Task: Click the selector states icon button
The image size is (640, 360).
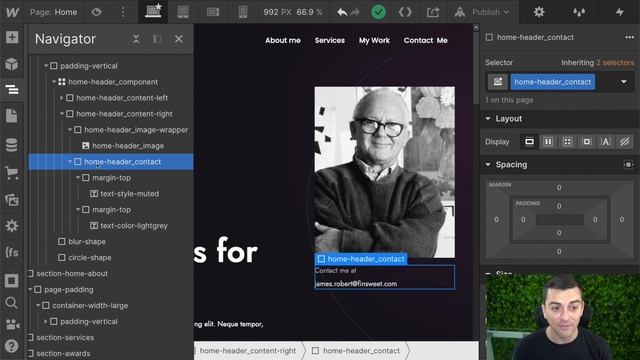Action: (498, 82)
